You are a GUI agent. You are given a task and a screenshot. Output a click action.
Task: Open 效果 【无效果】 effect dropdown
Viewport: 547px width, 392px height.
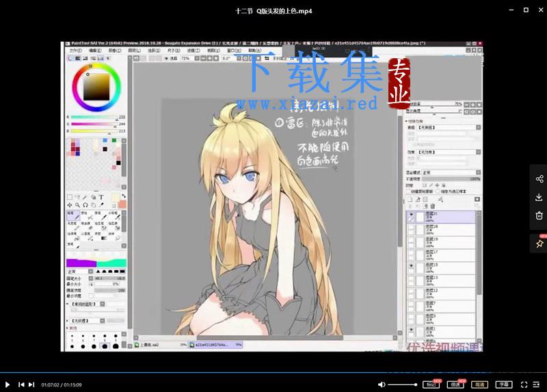tap(449, 152)
